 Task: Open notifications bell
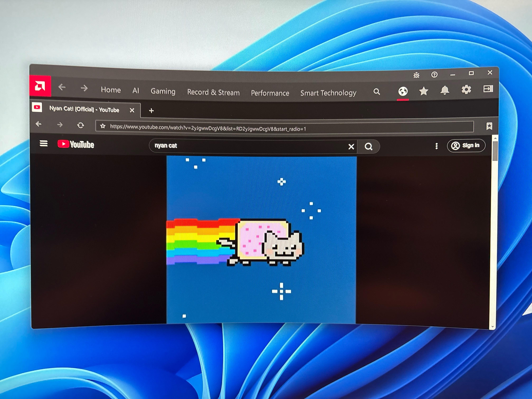445,90
